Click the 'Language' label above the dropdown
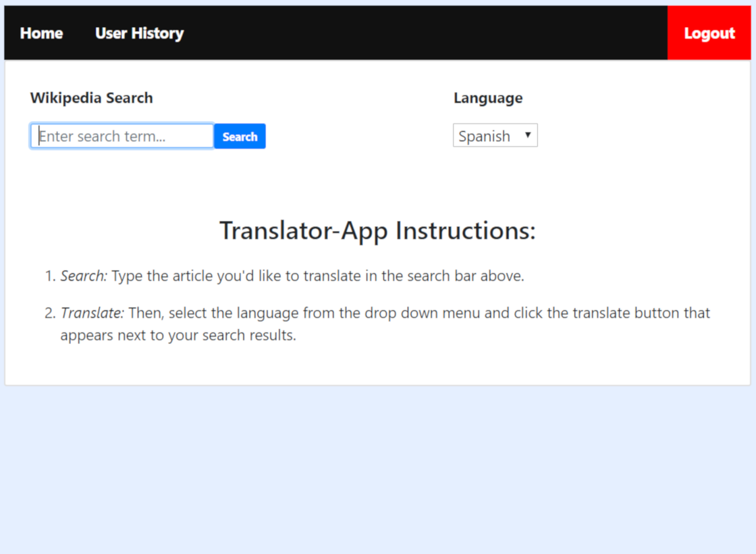 (487, 98)
